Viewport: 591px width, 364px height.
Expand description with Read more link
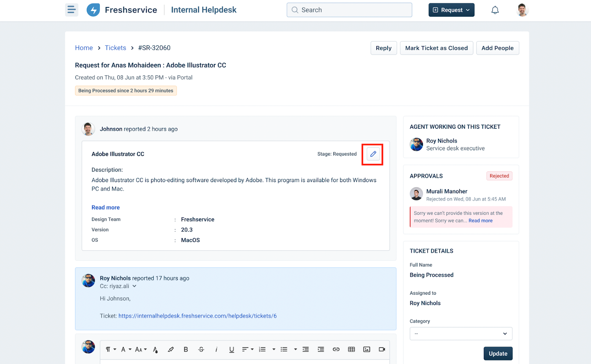click(106, 207)
